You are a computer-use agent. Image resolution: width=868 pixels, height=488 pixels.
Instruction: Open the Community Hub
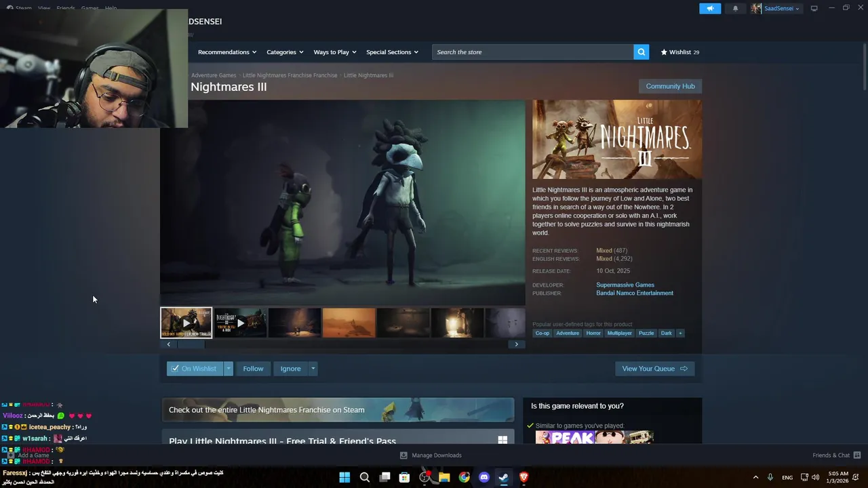click(x=670, y=86)
